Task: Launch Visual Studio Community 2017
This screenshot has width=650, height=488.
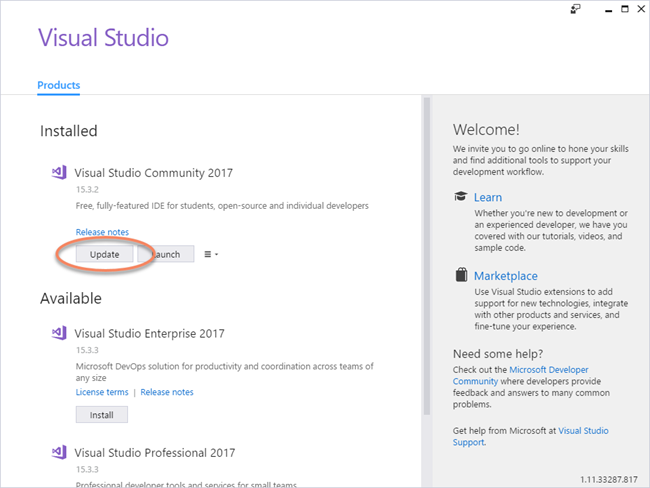Action: (x=166, y=254)
